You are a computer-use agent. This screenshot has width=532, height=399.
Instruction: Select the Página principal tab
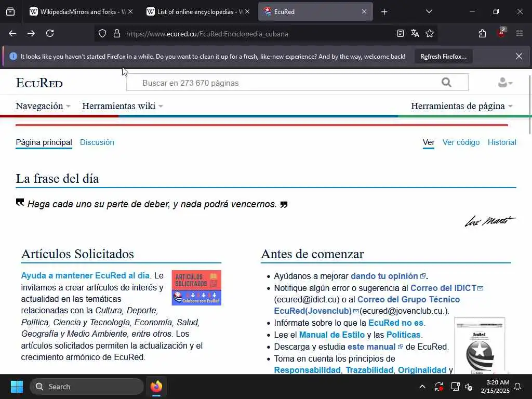[44, 142]
